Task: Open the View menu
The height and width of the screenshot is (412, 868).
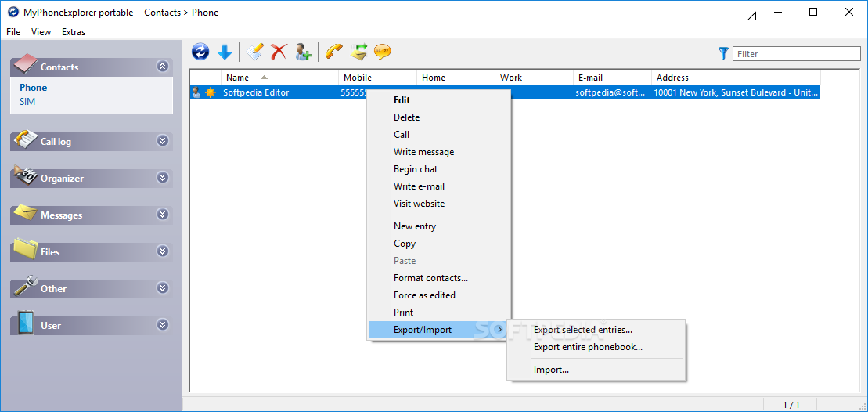Action: click(x=41, y=32)
